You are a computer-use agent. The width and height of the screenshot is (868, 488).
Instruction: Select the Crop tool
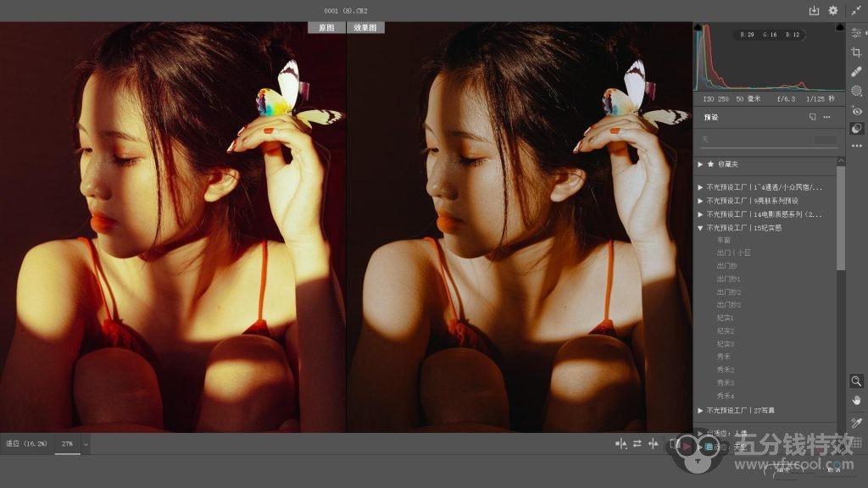click(856, 53)
